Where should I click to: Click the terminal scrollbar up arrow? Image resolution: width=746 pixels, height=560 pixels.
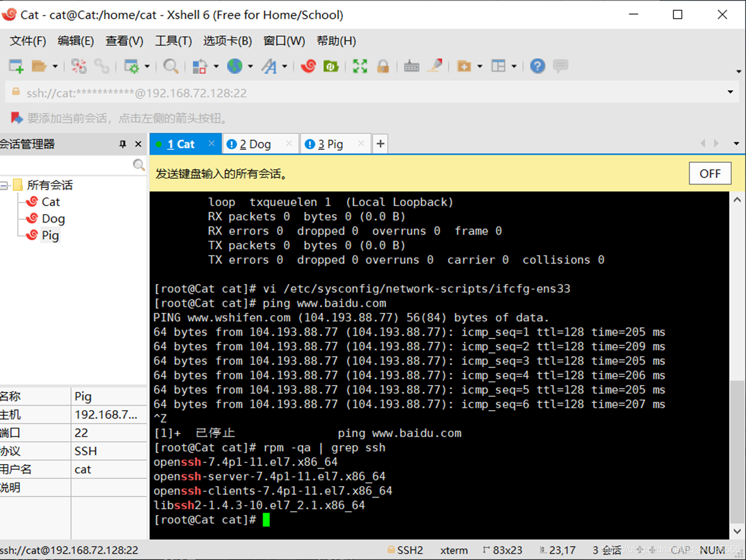[x=737, y=200]
